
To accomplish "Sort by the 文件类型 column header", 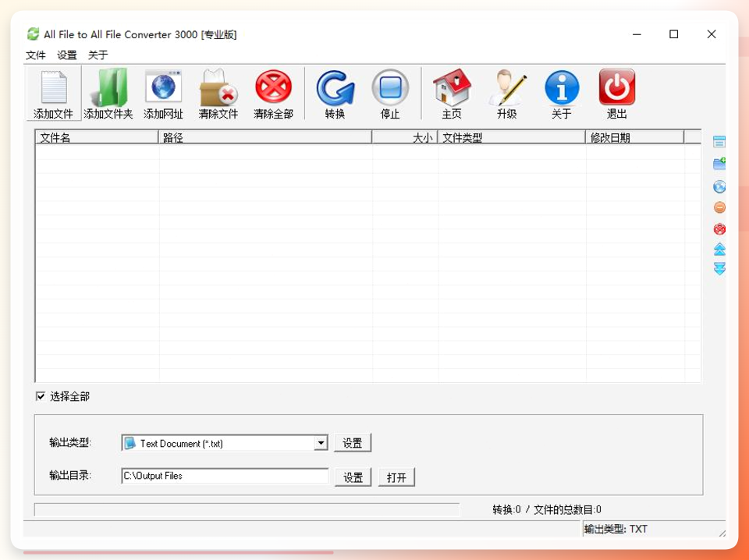I will tap(512, 137).
